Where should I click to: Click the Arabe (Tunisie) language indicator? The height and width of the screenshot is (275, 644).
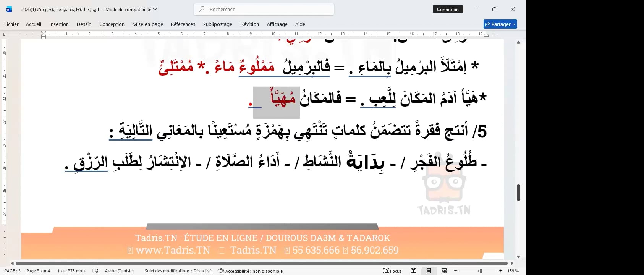pyautogui.click(x=119, y=271)
